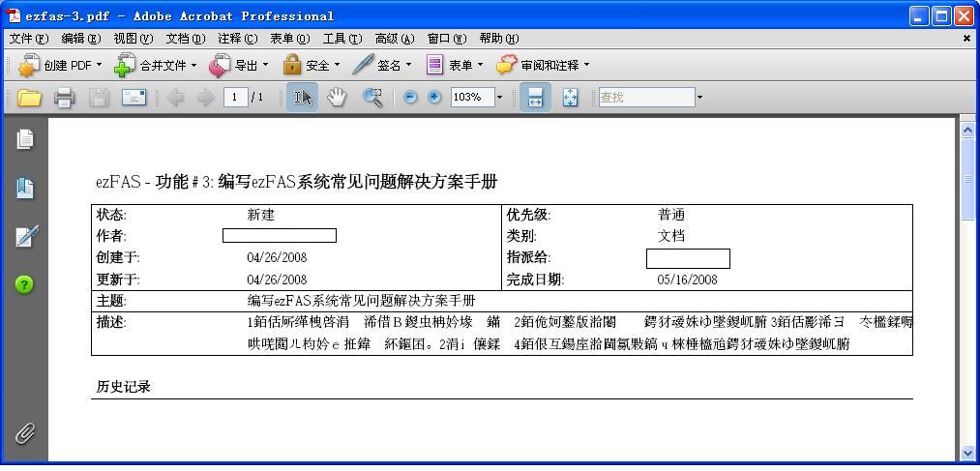
Task: Open the zoom percentage dropdown arrow
Action: tap(499, 98)
